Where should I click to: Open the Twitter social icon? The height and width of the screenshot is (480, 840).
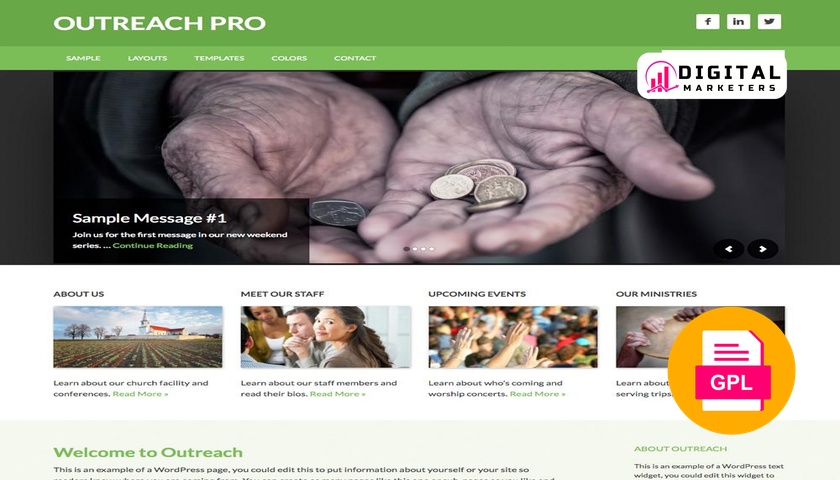click(x=769, y=21)
